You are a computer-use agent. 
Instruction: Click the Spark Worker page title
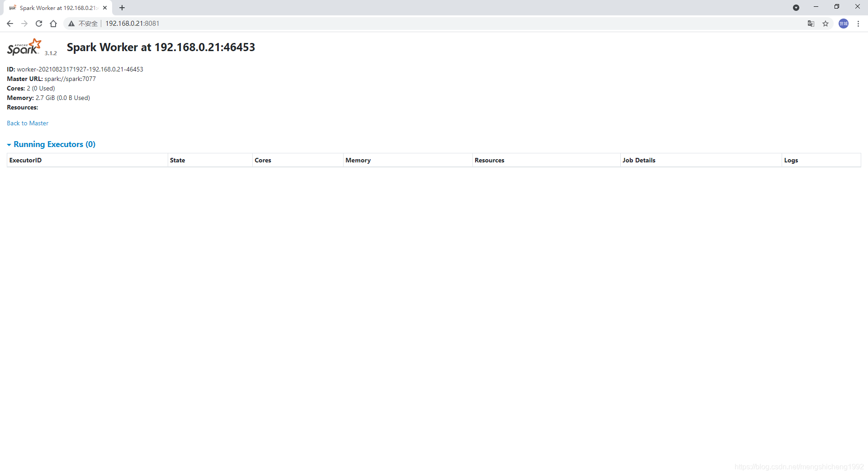(x=161, y=47)
